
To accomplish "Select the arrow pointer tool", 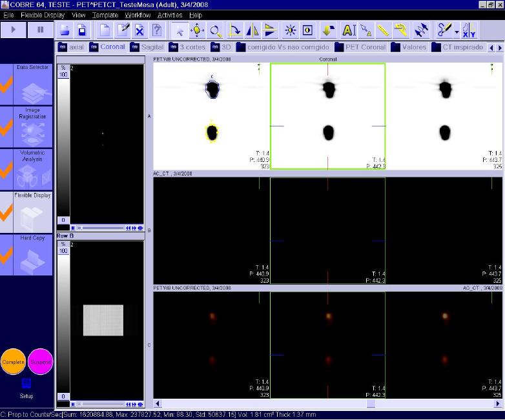I will 180,30.
